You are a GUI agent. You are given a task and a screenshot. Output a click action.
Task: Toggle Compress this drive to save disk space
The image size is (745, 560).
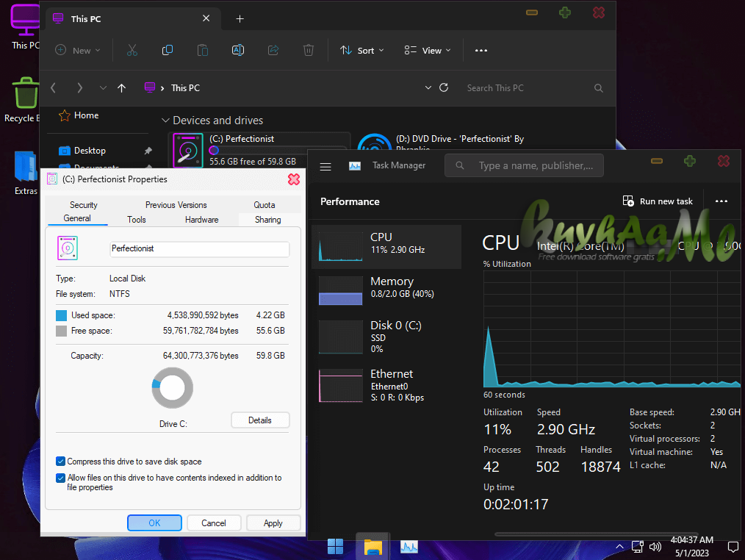point(60,461)
